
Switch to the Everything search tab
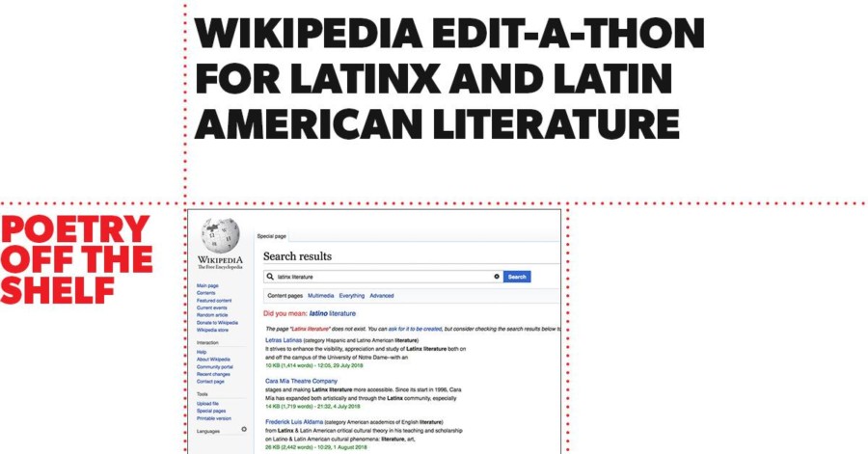click(351, 296)
